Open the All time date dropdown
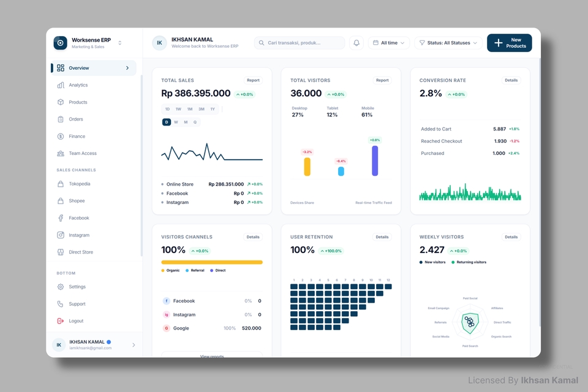The image size is (588, 392). click(x=389, y=43)
